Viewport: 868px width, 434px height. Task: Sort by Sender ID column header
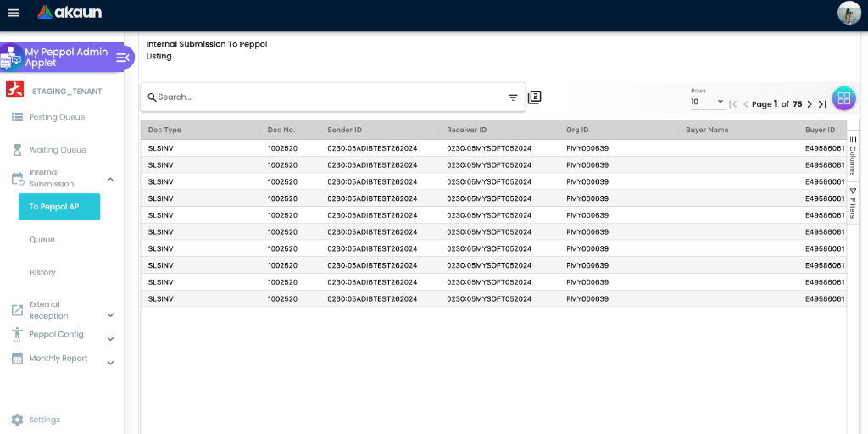click(344, 130)
